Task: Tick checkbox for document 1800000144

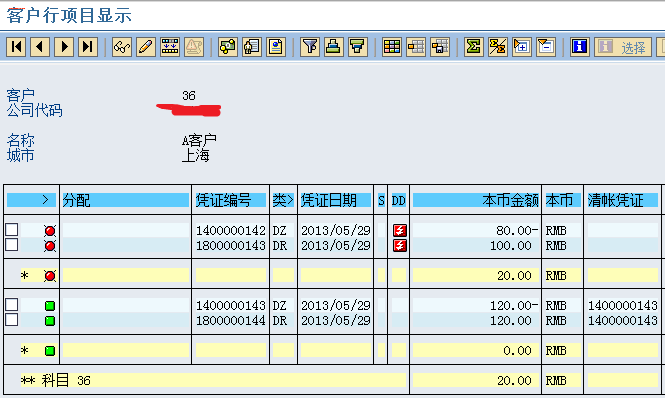Action: 11,320
